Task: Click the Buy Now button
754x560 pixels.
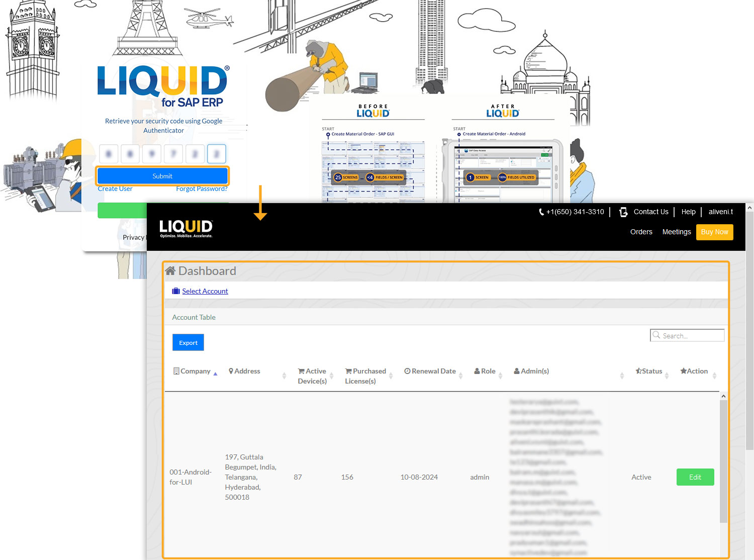Action: (x=714, y=232)
